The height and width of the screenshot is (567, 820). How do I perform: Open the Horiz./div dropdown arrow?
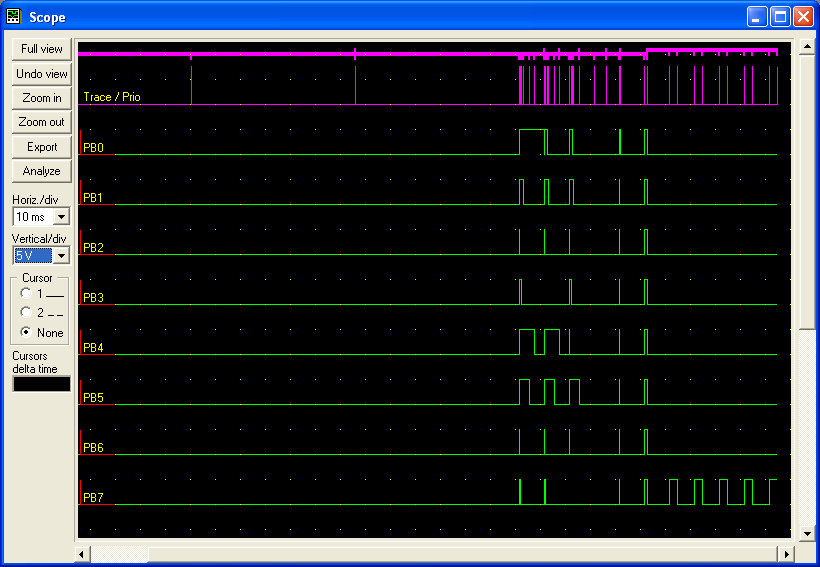tap(62, 217)
